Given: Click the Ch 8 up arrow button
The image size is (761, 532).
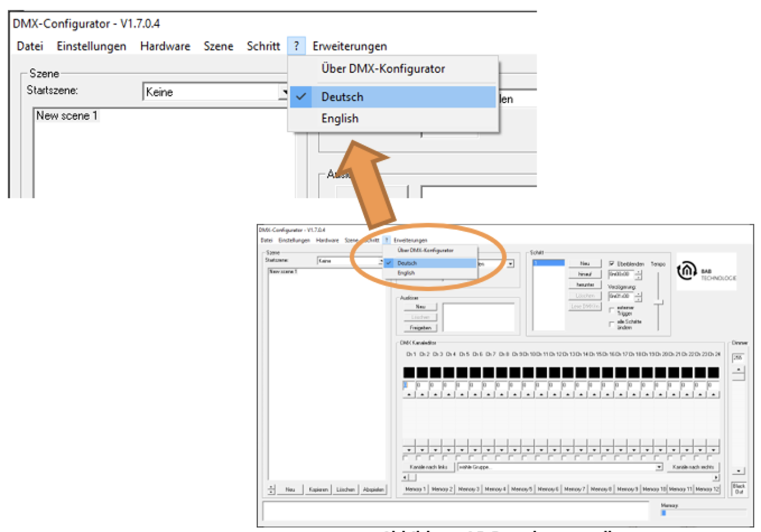Looking at the screenshot, I should pos(502,395).
